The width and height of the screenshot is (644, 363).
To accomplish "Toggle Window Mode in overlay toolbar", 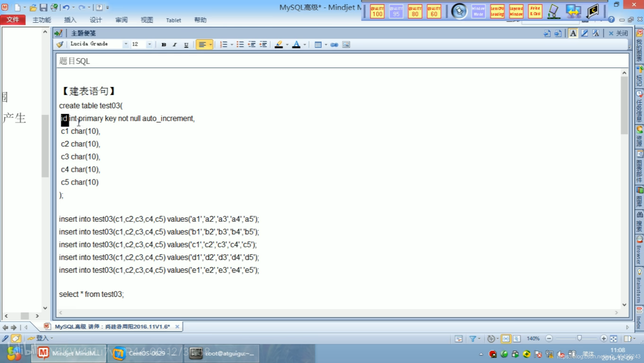I will (478, 11).
